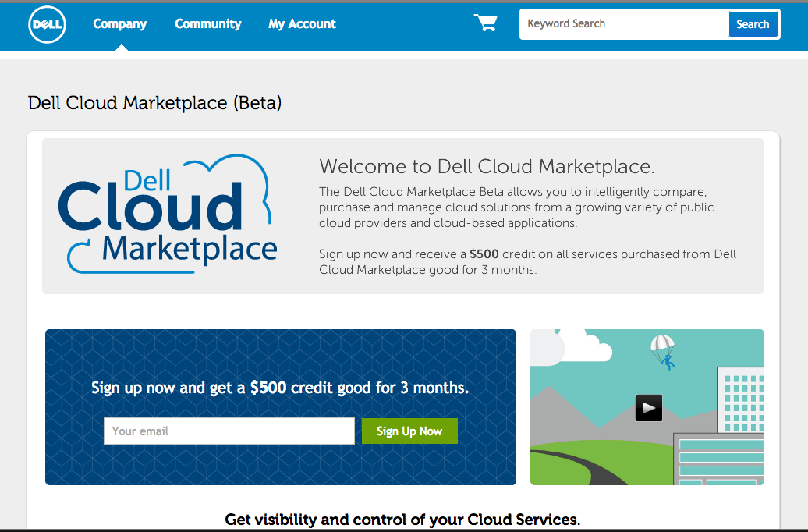Focus the Keyword Search field

624,23
